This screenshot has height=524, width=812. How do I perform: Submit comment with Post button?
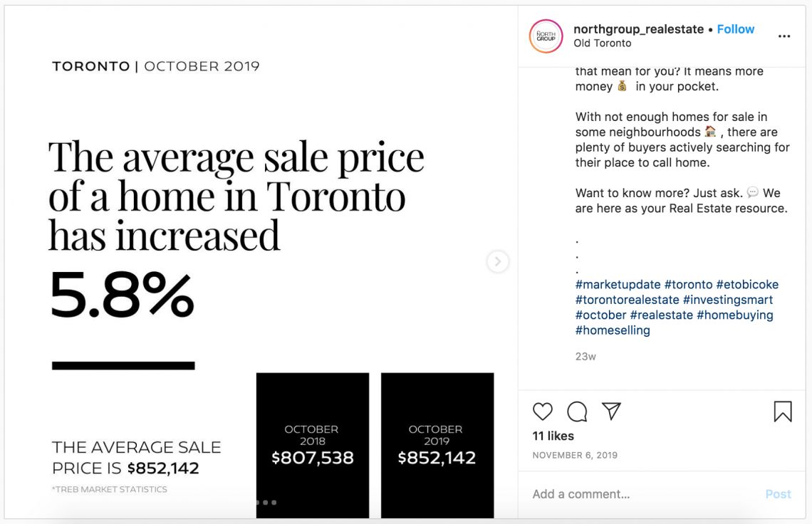tap(778, 495)
